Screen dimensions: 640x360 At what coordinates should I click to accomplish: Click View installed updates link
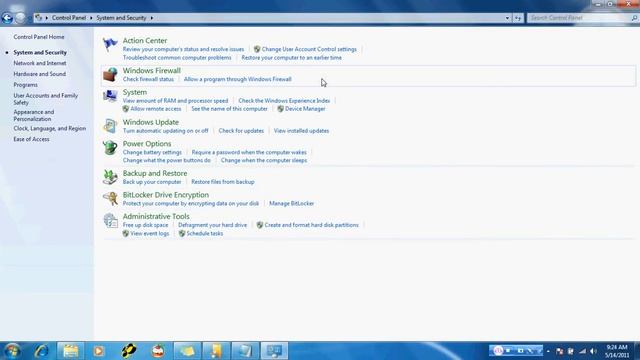tap(301, 131)
